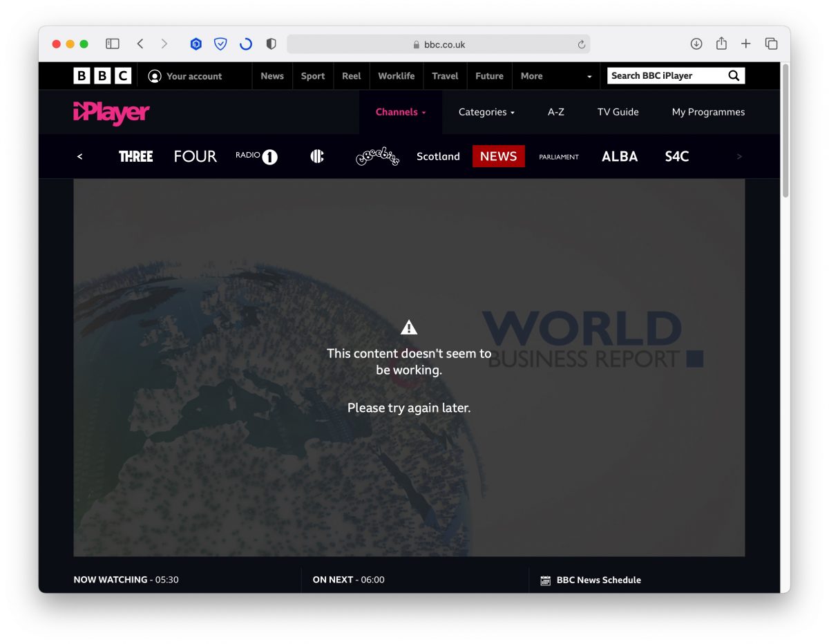This screenshot has height=644, width=829.
Task: Click the World Business Report video area
Action: [x=409, y=368]
